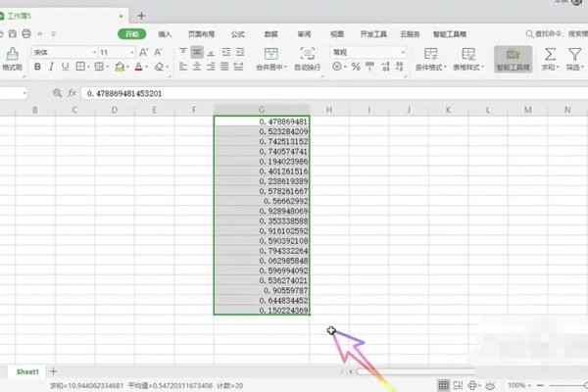Center text horizontally
This screenshot has height=392, width=588.
click(x=197, y=67)
